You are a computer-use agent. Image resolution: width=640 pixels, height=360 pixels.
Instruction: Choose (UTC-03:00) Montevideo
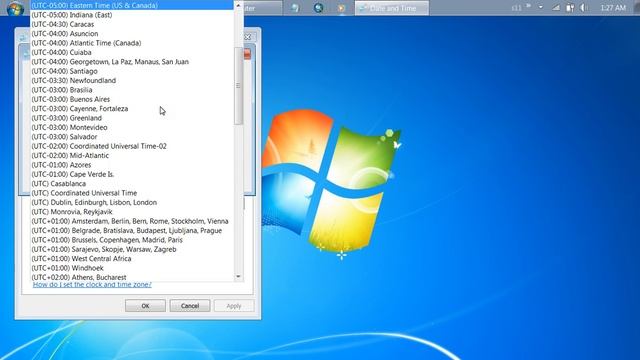click(x=132, y=127)
